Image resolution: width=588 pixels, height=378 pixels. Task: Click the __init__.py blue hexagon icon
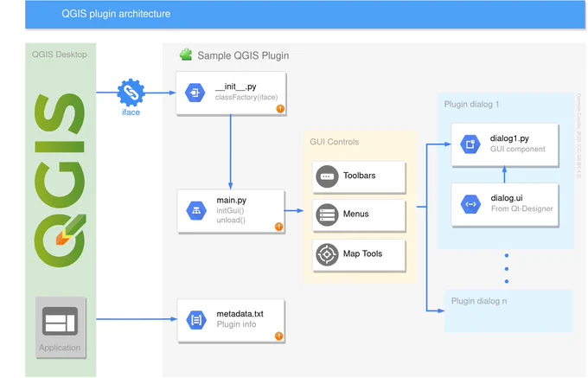coord(195,93)
